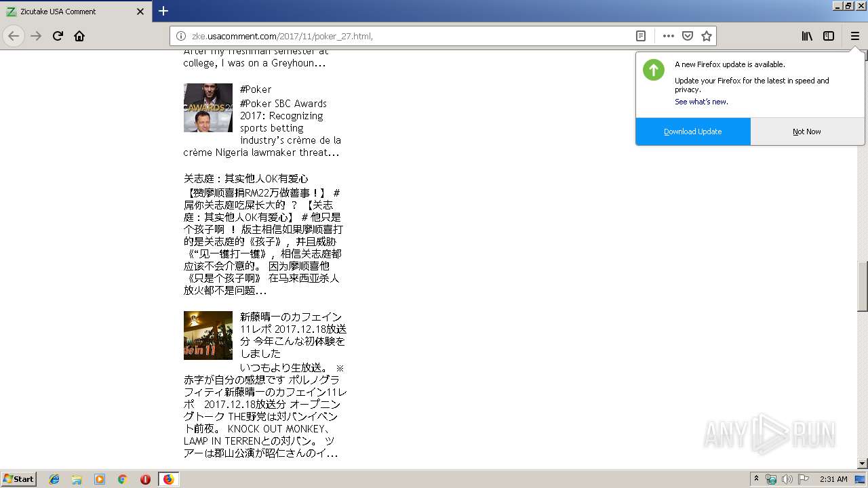
Task: Click Download Update button
Action: tap(693, 131)
